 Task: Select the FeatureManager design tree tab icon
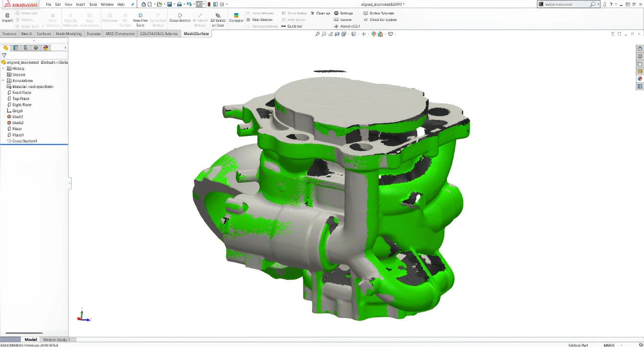pyautogui.click(x=6, y=48)
